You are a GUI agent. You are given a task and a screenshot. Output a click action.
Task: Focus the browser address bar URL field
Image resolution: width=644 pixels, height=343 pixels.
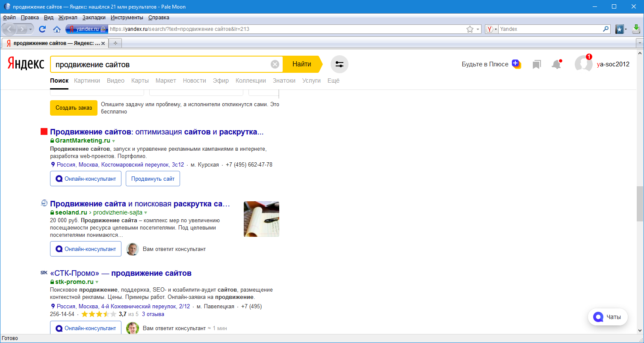[287, 29]
